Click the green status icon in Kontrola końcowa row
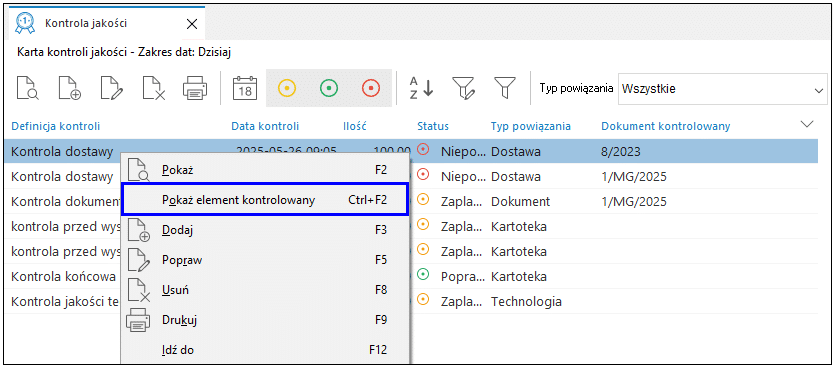This screenshot has height=367, width=834. 423,275
